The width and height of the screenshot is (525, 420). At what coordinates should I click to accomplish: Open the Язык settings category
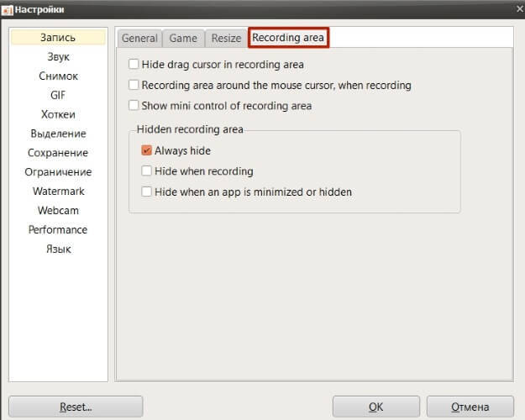pyautogui.click(x=58, y=249)
